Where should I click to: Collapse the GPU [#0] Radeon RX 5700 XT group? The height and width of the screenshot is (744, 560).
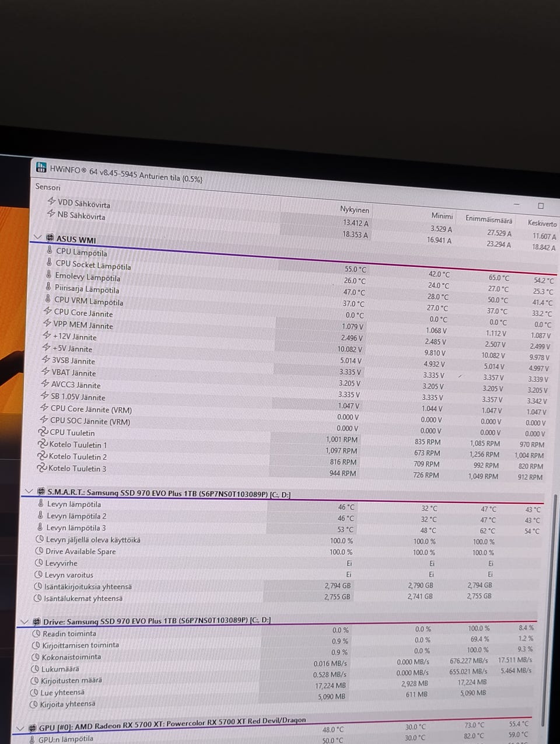pyautogui.click(x=20, y=728)
